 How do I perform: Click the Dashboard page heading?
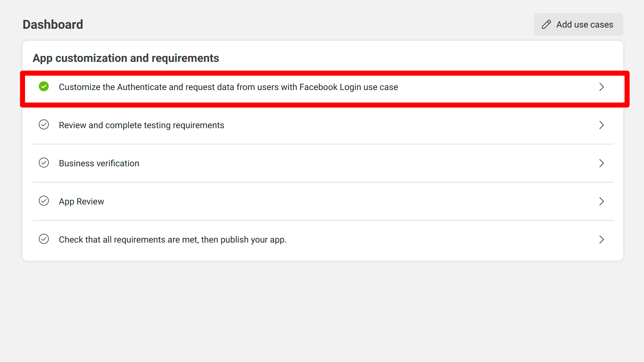(x=53, y=24)
